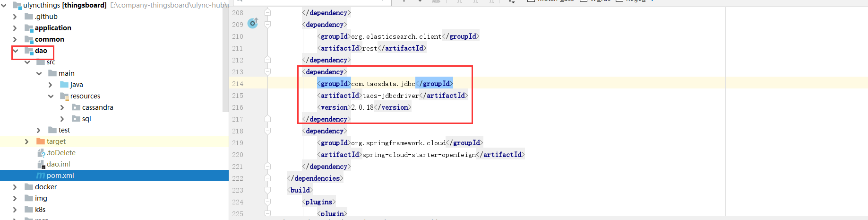Select the src folder label

click(51, 62)
